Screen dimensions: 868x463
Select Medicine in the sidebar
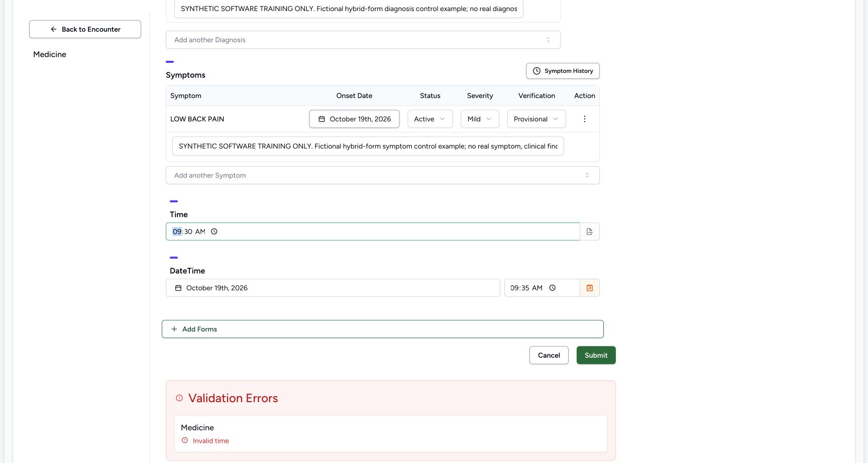click(x=50, y=54)
